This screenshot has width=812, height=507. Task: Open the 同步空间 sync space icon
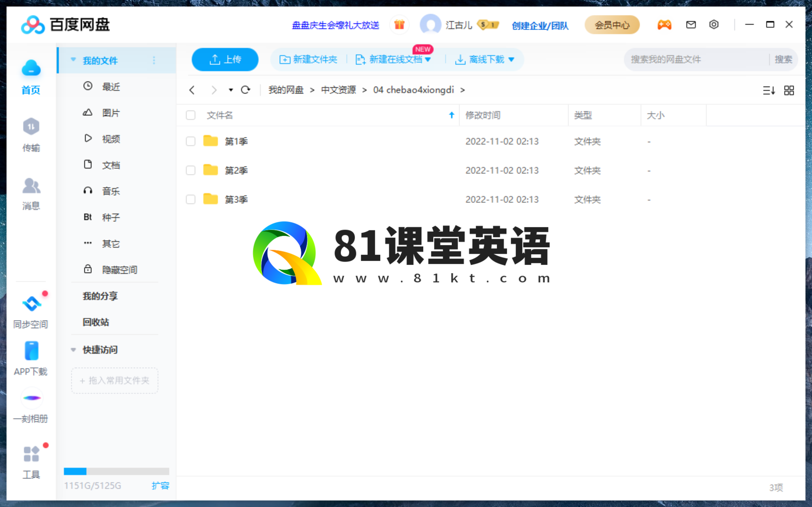31,304
